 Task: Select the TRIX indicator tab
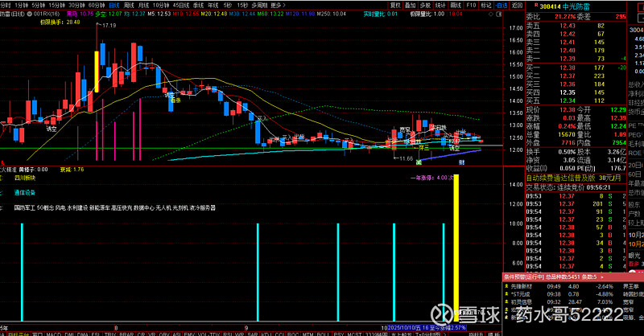click(x=110, y=334)
